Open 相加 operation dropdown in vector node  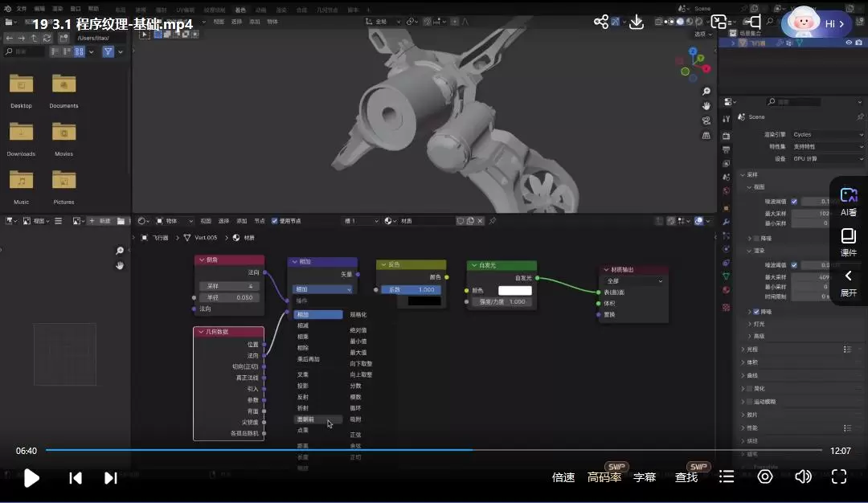(323, 289)
